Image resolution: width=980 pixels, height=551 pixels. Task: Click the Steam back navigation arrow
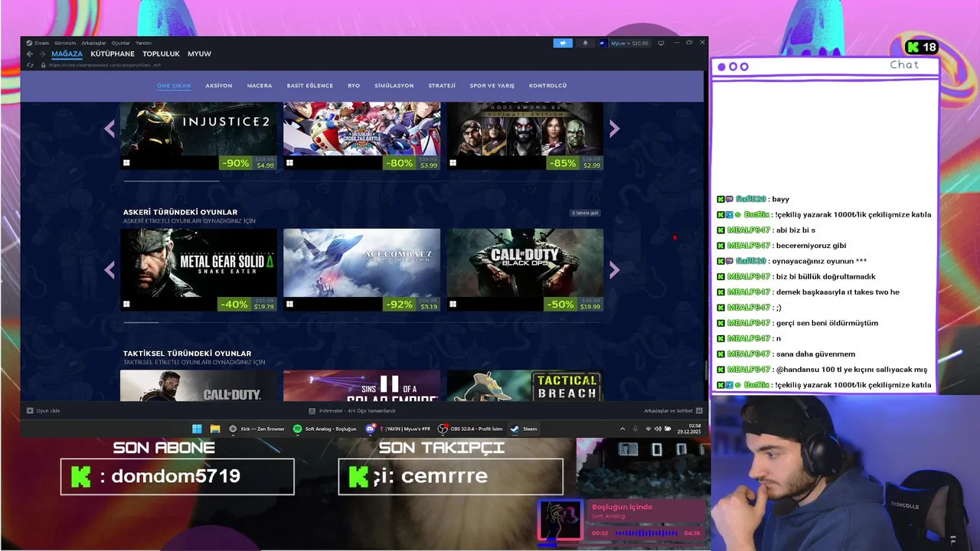click(x=30, y=54)
